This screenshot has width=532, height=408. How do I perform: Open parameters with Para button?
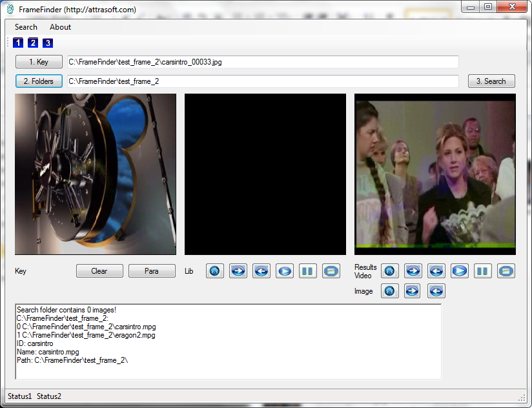[152, 271]
